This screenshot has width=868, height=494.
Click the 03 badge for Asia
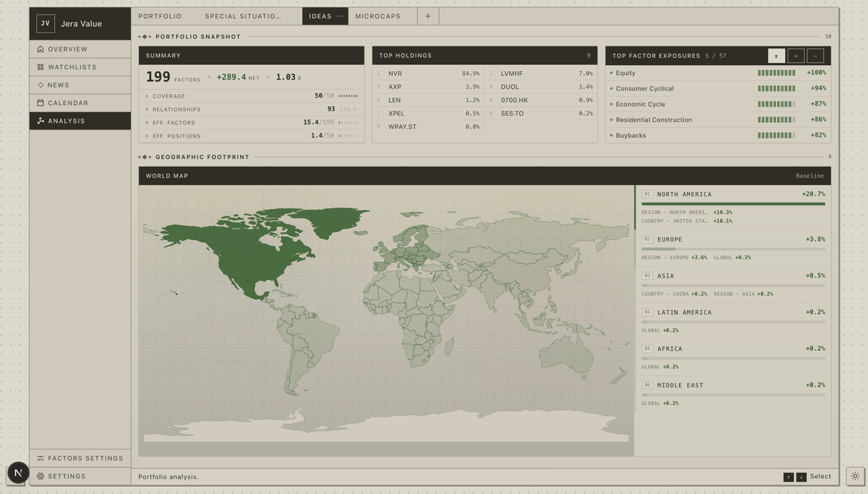(x=647, y=276)
